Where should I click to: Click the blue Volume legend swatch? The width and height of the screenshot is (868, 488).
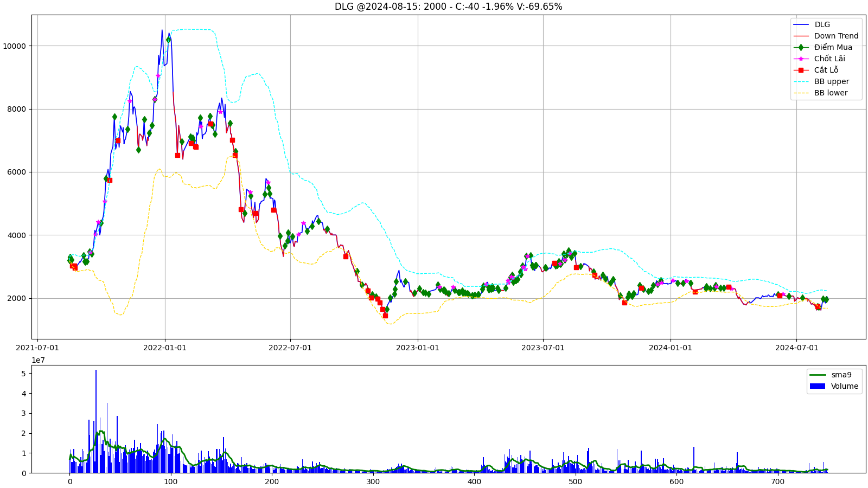point(817,386)
